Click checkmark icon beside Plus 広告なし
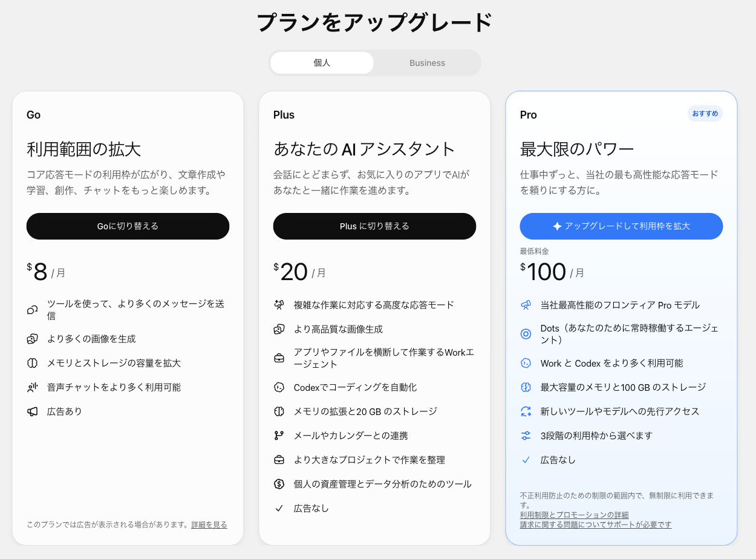 point(279,508)
